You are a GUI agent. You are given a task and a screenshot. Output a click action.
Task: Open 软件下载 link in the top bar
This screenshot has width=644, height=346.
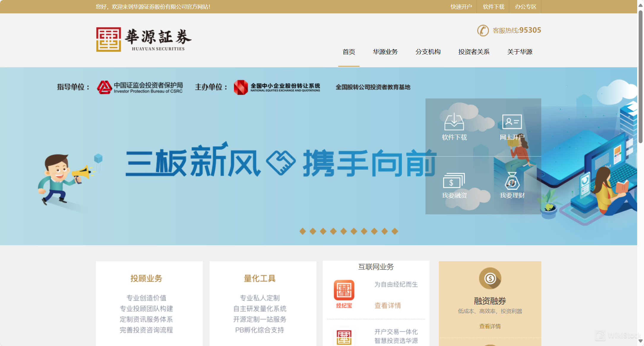(x=493, y=7)
